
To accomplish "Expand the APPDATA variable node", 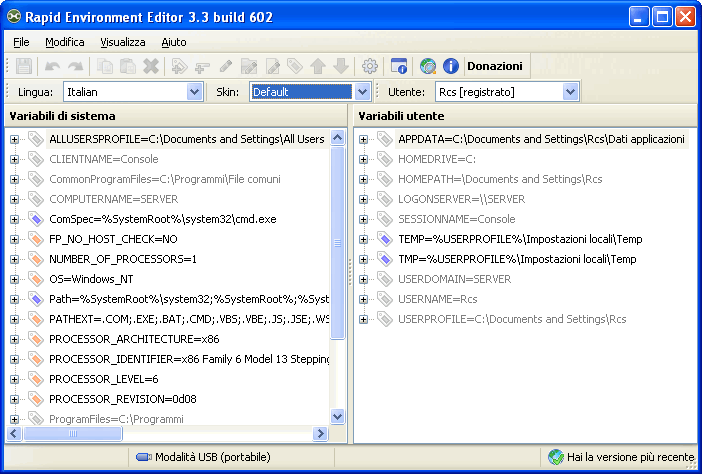I will click(x=363, y=139).
